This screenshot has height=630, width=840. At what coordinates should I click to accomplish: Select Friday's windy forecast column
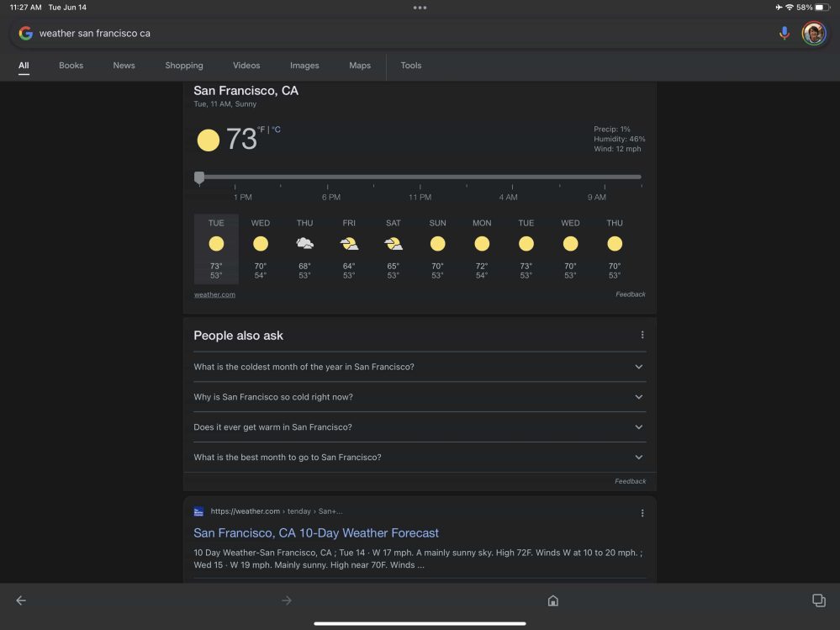pos(349,248)
